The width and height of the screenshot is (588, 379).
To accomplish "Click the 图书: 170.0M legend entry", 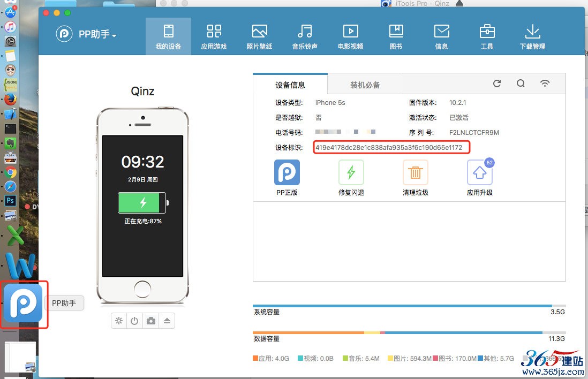I will click(x=455, y=359).
